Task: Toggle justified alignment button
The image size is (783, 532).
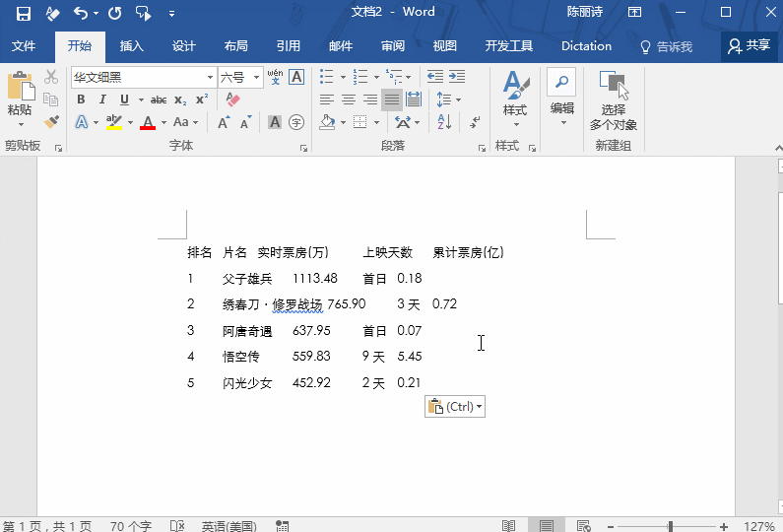Action: point(392,100)
